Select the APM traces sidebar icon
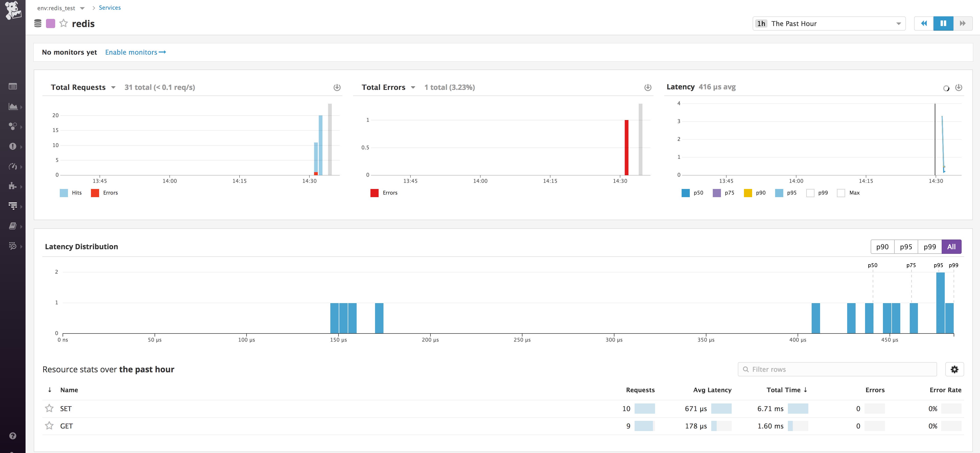The height and width of the screenshot is (453, 980). (x=13, y=206)
